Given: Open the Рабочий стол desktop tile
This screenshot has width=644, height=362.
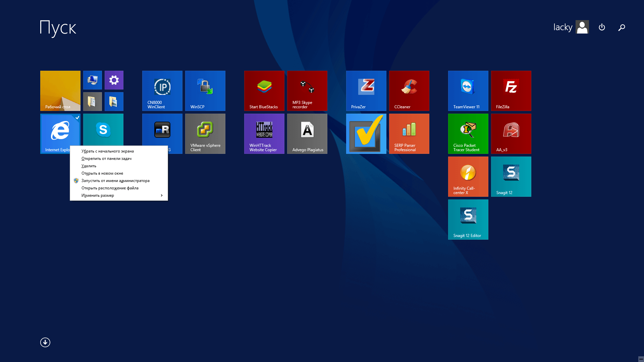Looking at the screenshot, I should (60, 90).
